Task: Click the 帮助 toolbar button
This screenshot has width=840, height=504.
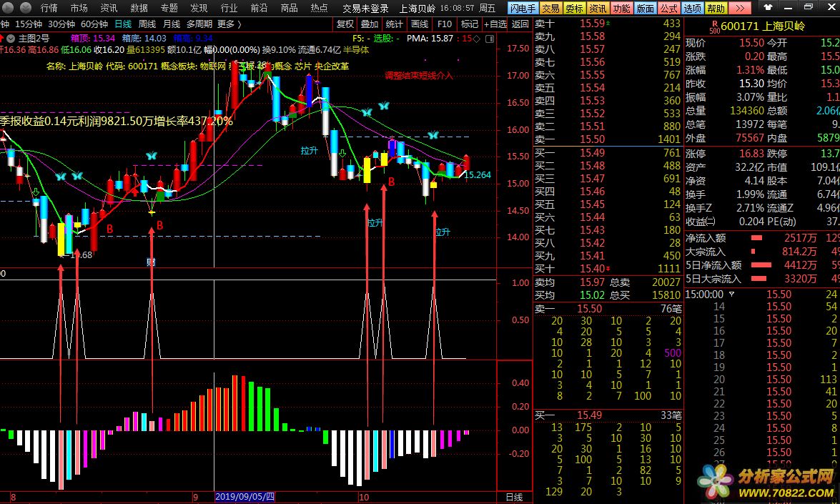Action: pos(716,8)
